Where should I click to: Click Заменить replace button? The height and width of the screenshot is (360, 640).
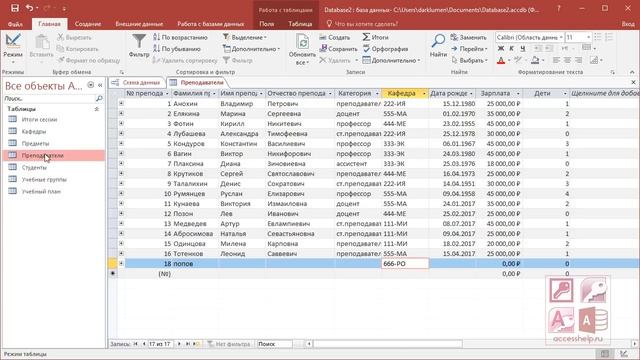click(x=469, y=37)
